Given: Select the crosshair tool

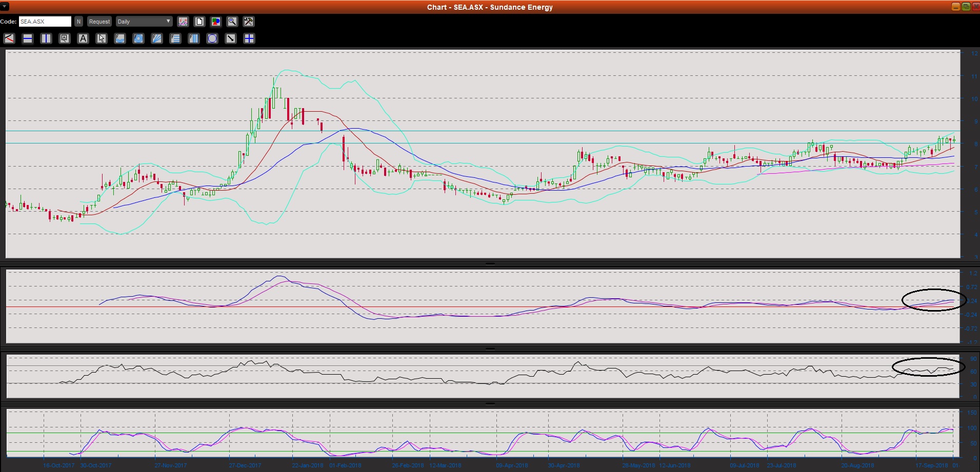Looking at the screenshot, I should (x=249, y=38).
